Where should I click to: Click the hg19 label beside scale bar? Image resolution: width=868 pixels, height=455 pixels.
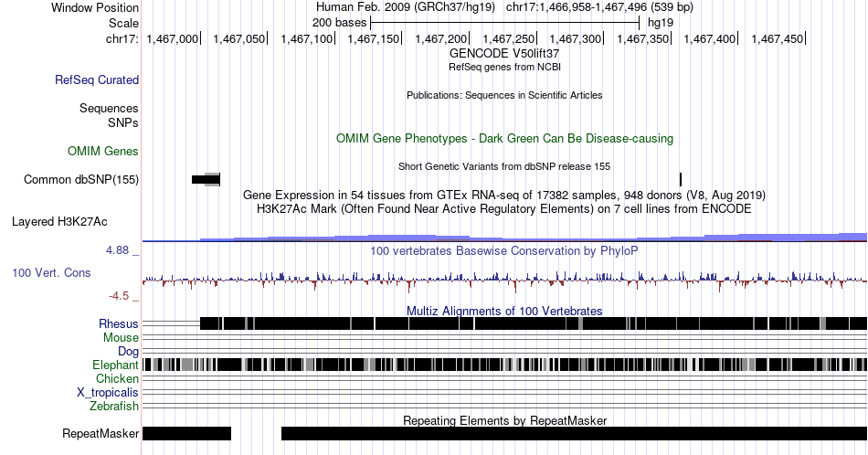tap(661, 23)
